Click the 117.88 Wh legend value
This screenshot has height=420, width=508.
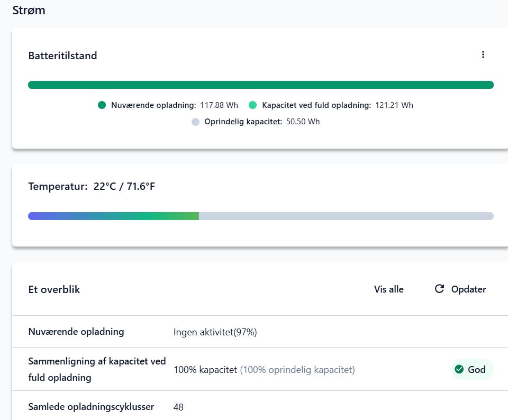pyautogui.click(x=219, y=105)
